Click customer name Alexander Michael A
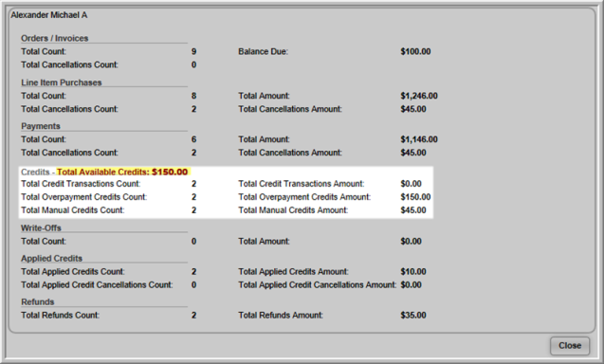Image resolution: width=604 pixels, height=364 pixels. coord(49,15)
